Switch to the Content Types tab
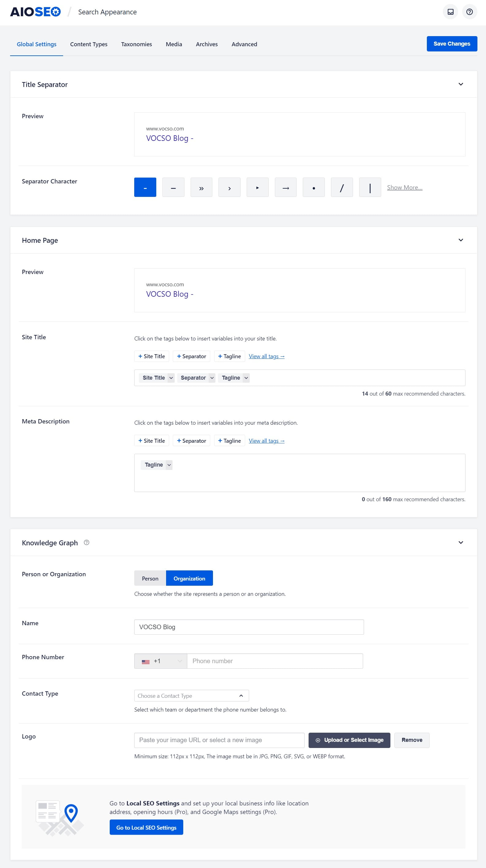Image resolution: width=486 pixels, height=868 pixels. (x=89, y=44)
